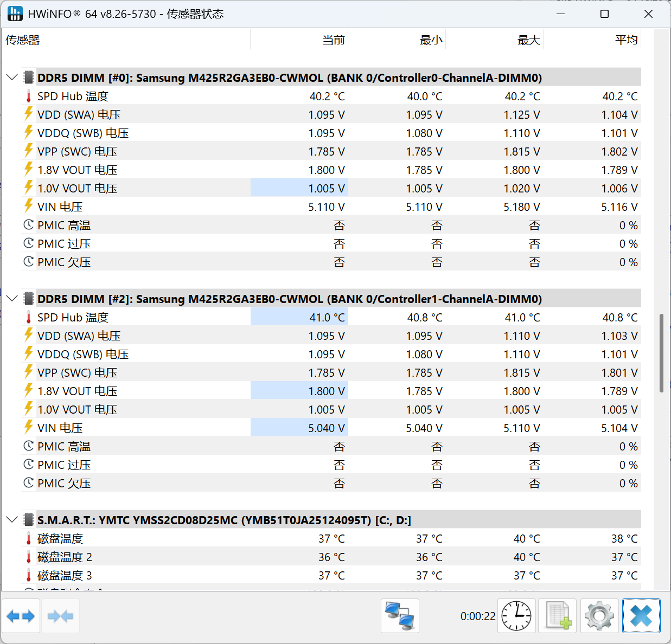Click lightning icon of DIMM #2 VPP (SWC) 电压
Screen dimensions: 671x644
29,372
